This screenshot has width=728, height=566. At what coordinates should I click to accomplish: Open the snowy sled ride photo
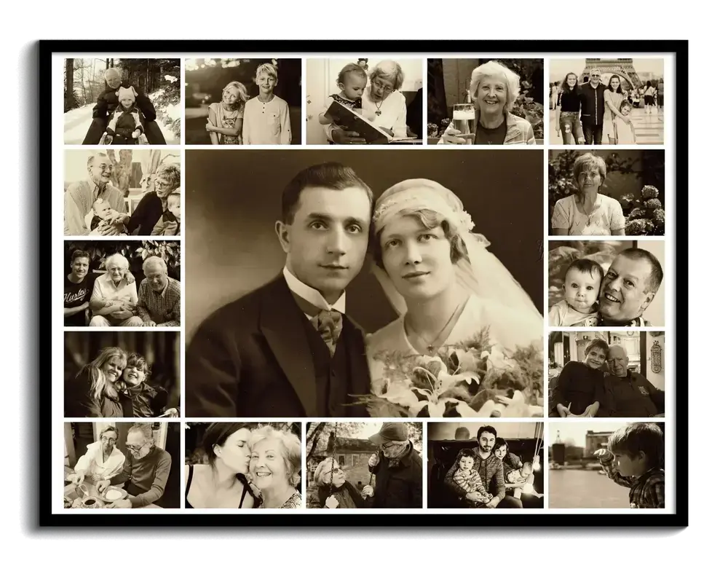click(x=122, y=101)
